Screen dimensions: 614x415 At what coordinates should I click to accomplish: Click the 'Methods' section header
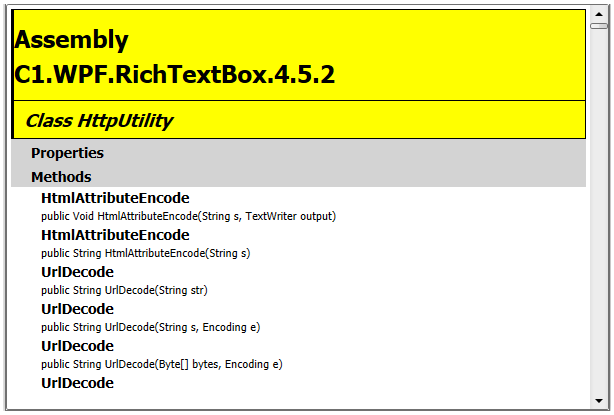point(61,177)
